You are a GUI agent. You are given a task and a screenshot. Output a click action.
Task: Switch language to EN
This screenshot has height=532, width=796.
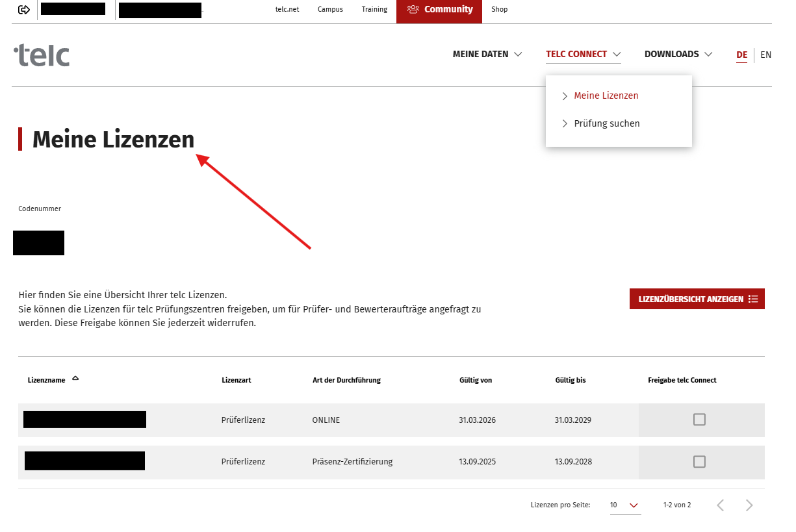(765, 55)
